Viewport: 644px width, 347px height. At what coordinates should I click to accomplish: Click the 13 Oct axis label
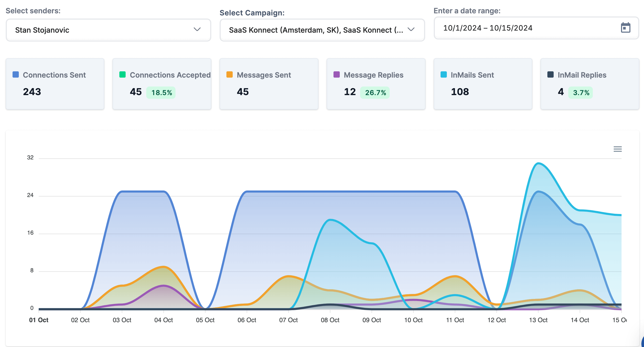point(538,320)
